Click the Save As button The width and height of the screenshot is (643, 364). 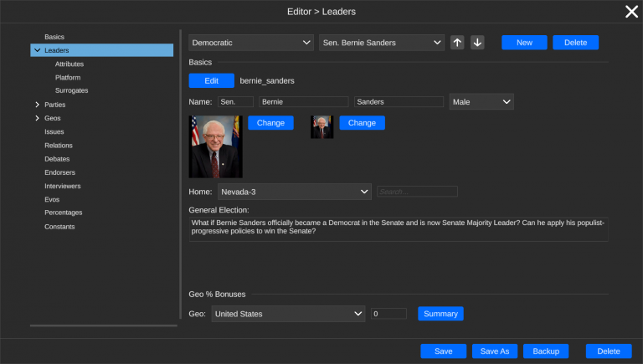click(496, 351)
